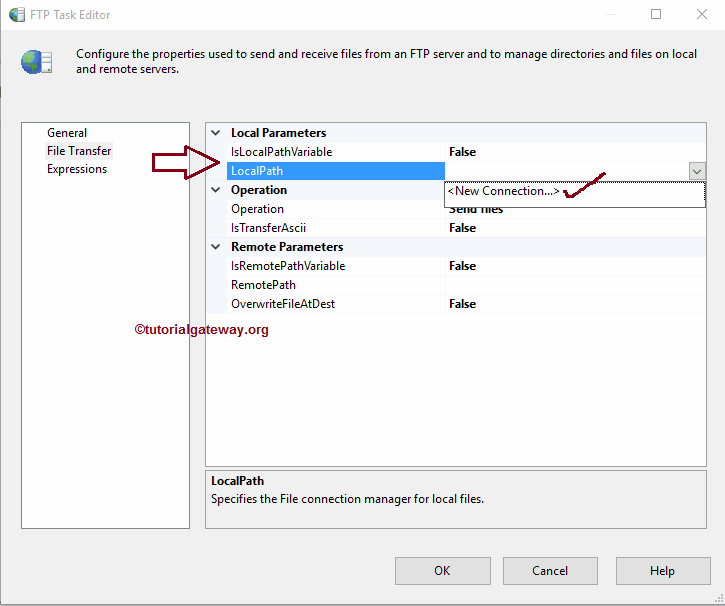Open Help for the FTP Task Editor
The width and height of the screenshot is (725, 606).
(x=663, y=571)
